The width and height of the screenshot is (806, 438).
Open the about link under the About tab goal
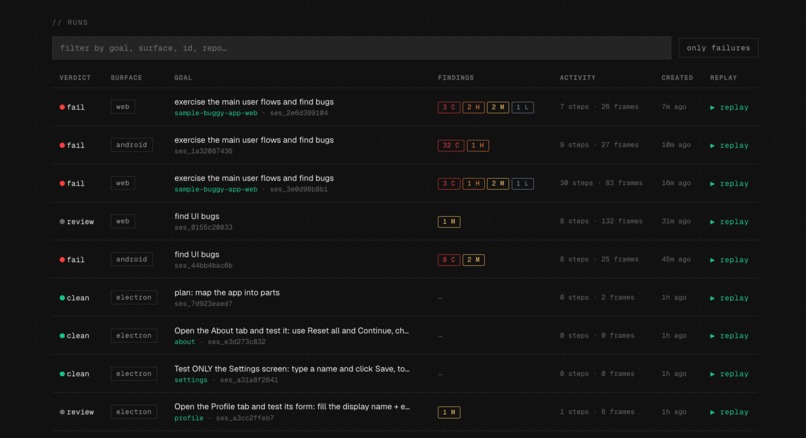[x=185, y=342]
